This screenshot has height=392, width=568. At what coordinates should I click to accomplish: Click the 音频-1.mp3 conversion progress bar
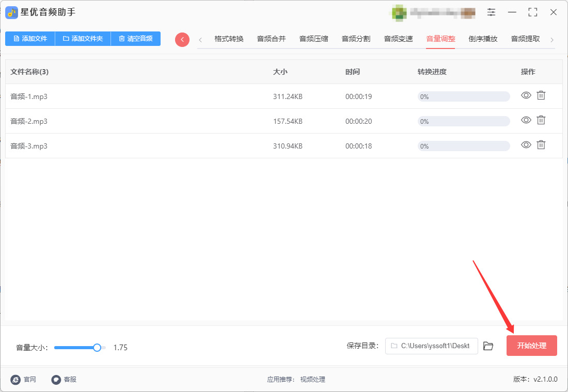(x=464, y=96)
